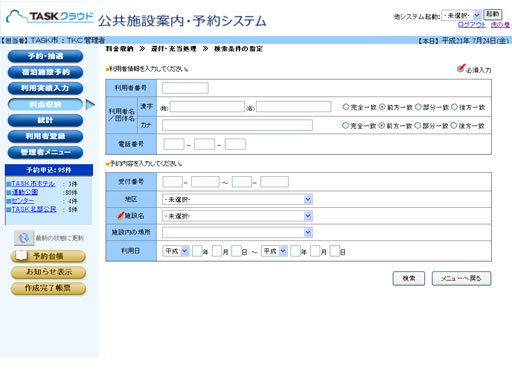Open the 運動公園 link

click(x=25, y=192)
